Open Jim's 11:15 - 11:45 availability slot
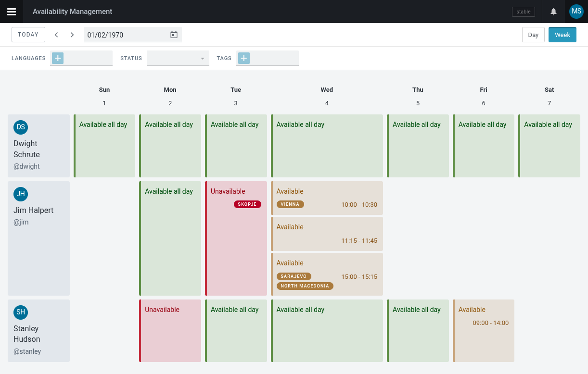Screen dimensions: 588x374 pos(327,234)
